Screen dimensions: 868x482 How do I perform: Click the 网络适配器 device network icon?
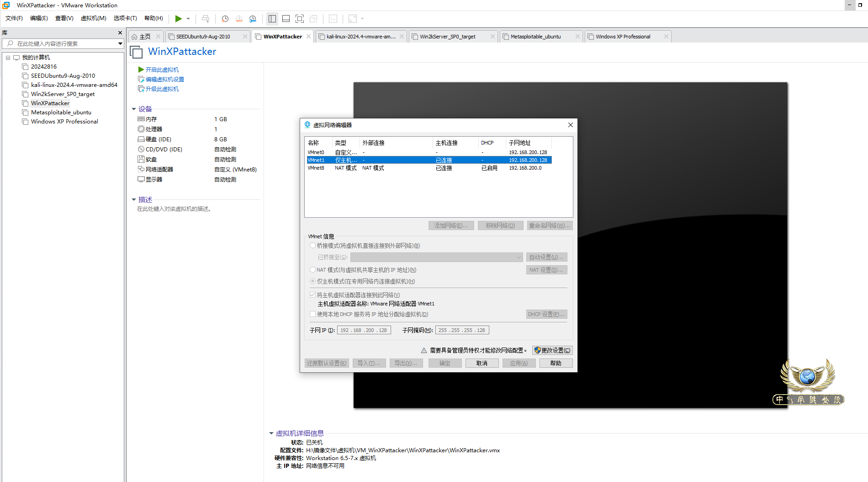pyautogui.click(x=141, y=169)
